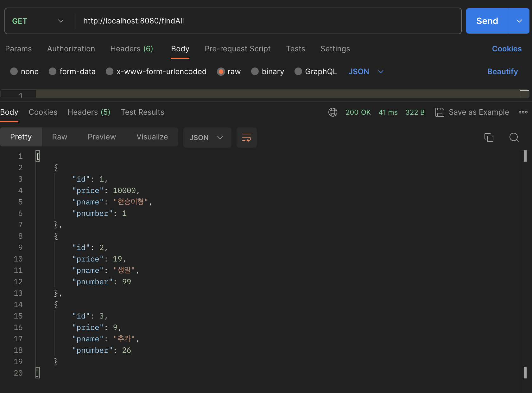Open the JSON format dropdown in response toolbar

pyautogui.click(x=207, y=138)
